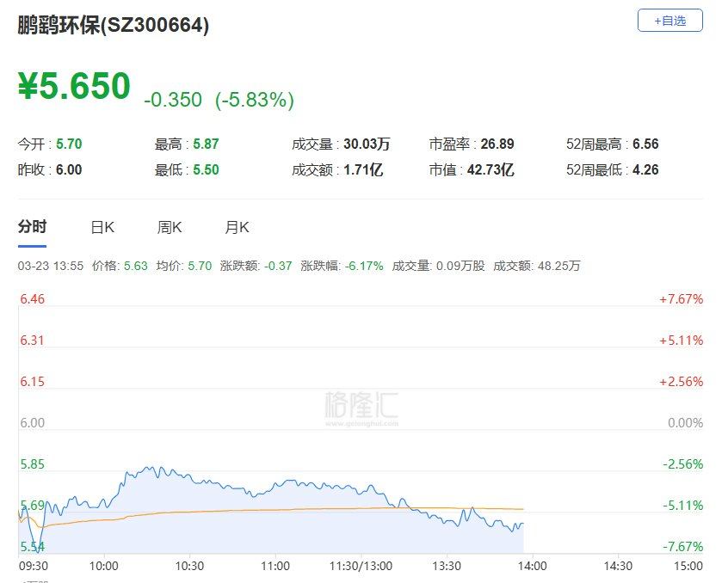Screen dimensions: 728x583
Task: Select the 分时 intraday tab
Action: [x=32, y=227]
